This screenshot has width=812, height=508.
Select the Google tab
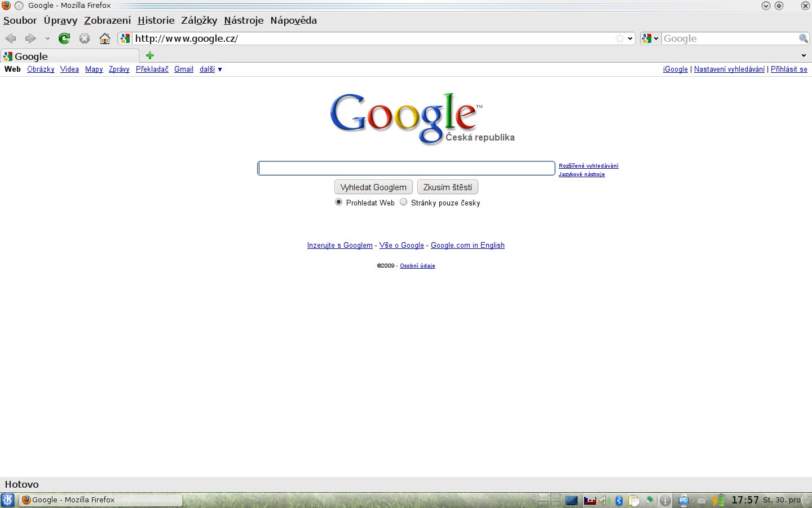(70, 56)
